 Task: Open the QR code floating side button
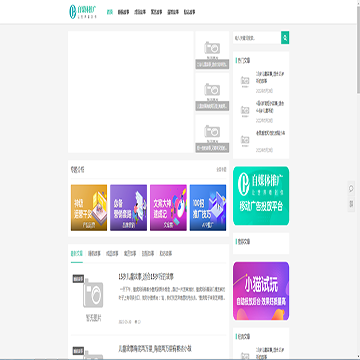(351, 203)
